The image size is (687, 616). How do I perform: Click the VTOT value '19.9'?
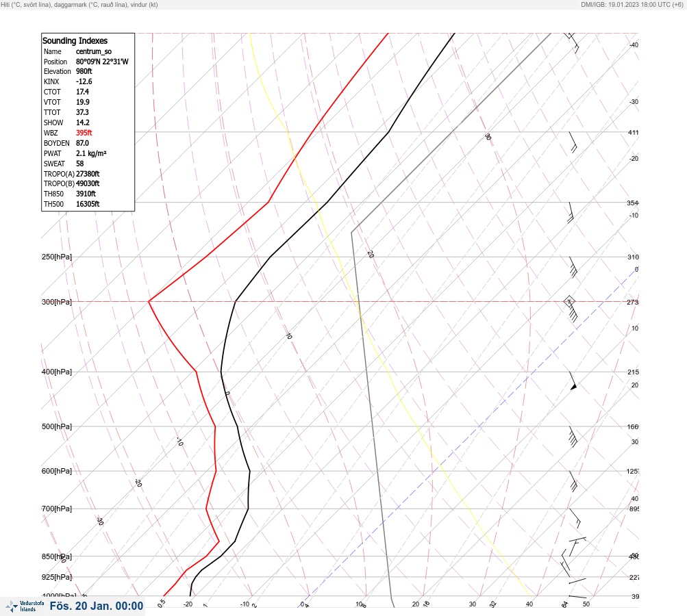point(83,102)
